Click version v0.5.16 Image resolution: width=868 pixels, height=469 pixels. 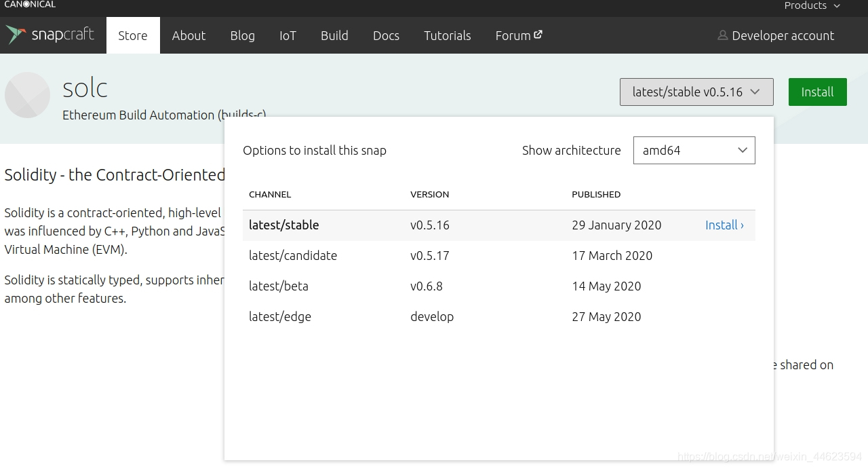[x=430, y=225]
